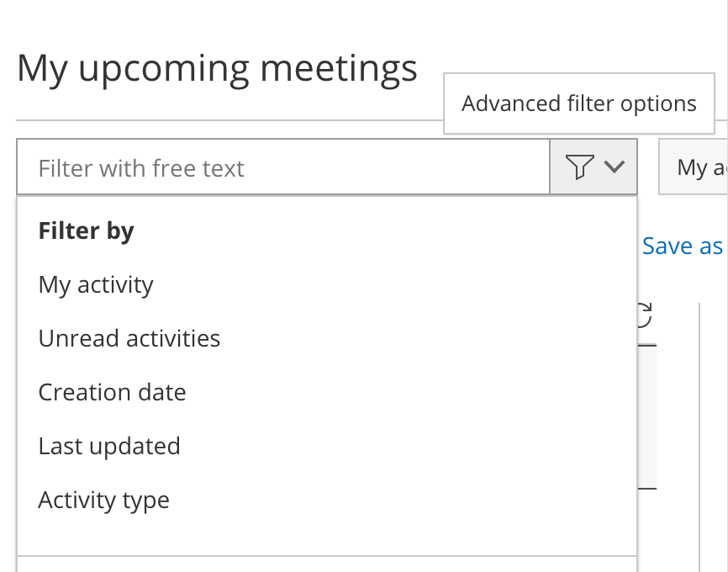Save the current filter using 'Save as'
The height and width of the screenshot is (572, 728).
coord(682,246)
